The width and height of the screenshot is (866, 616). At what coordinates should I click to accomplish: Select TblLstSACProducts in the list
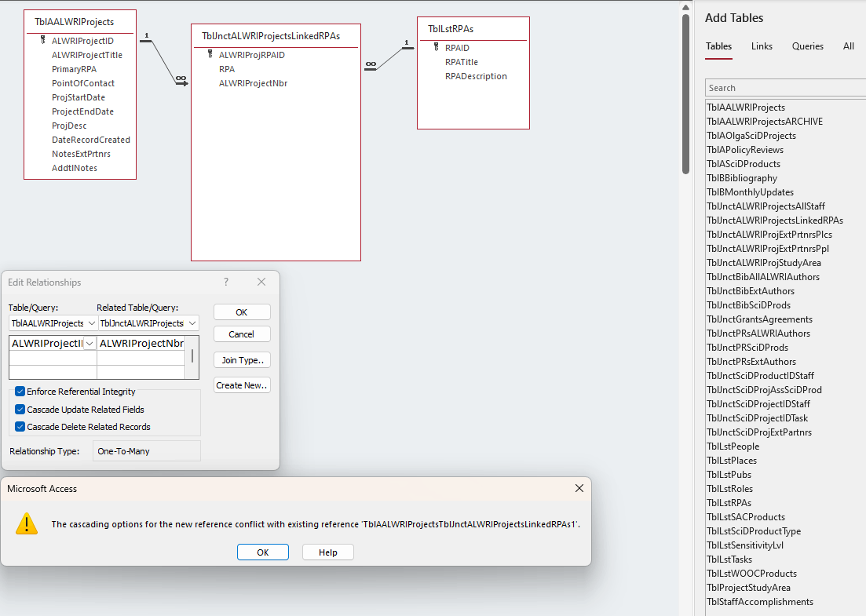(x=746, y=517)
